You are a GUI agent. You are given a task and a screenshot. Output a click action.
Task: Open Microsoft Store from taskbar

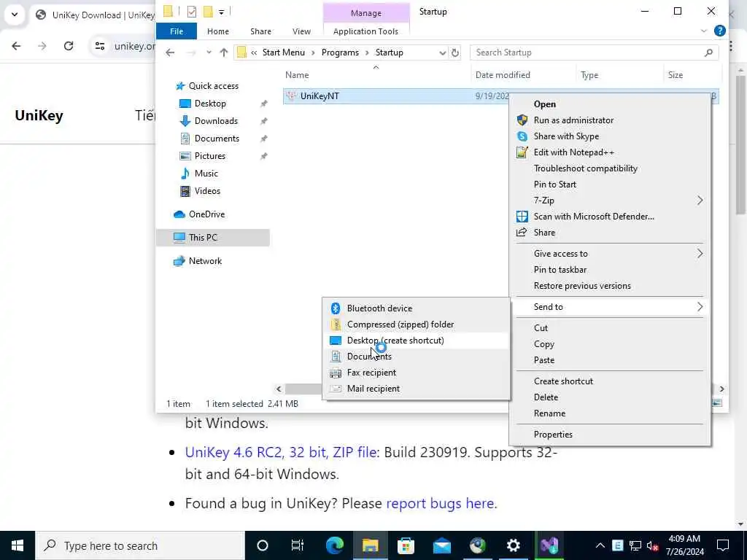406,545
